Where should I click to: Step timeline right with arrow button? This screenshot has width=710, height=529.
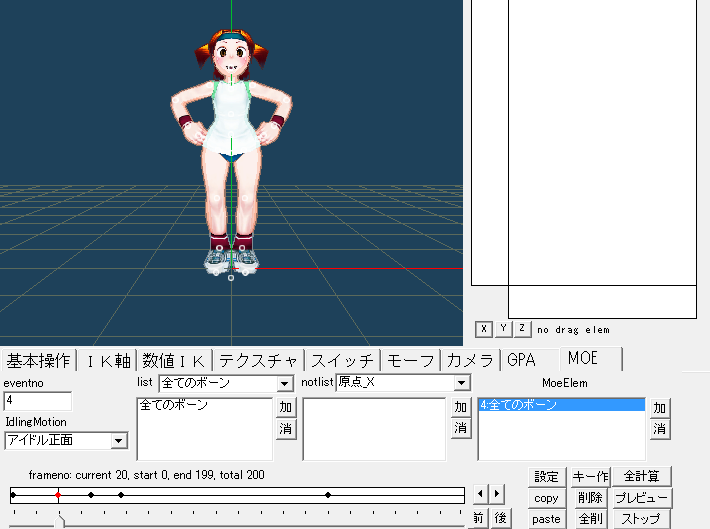(x=497, y=494)
